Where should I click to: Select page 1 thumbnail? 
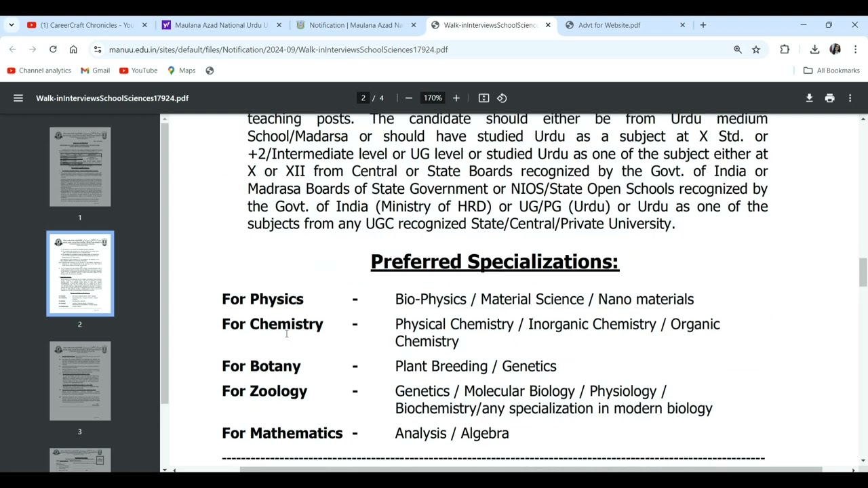(x=80, y=167)
